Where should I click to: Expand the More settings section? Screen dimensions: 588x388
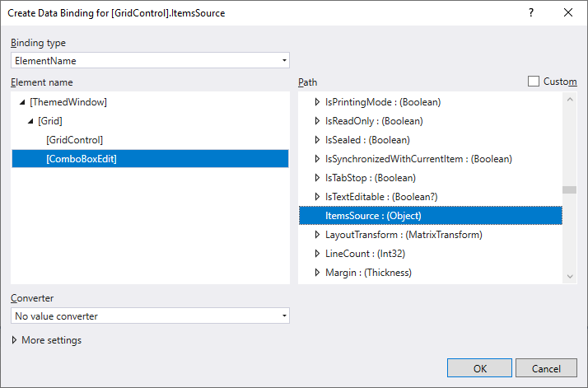click(15, 340)
